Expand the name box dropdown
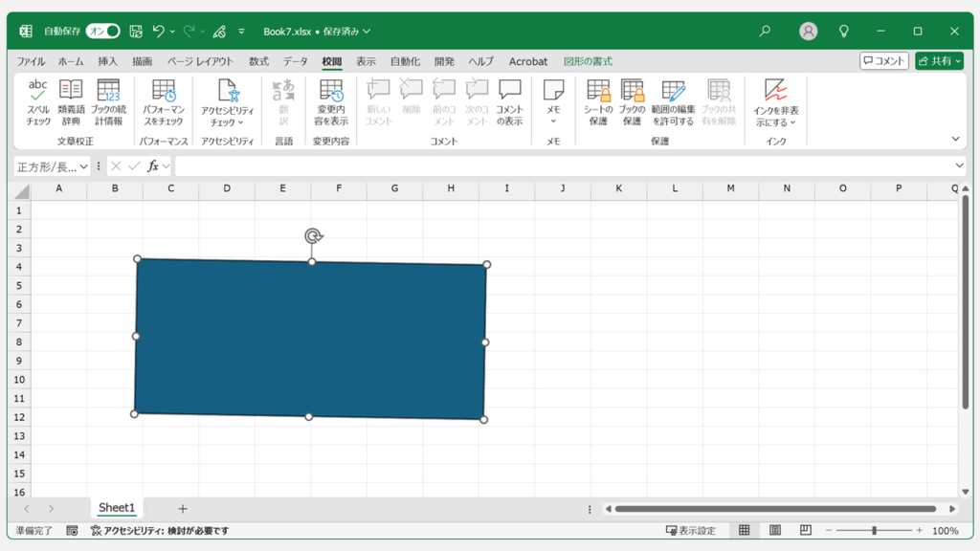This screenshot has width=980, height=551. (x=84, y=166)
